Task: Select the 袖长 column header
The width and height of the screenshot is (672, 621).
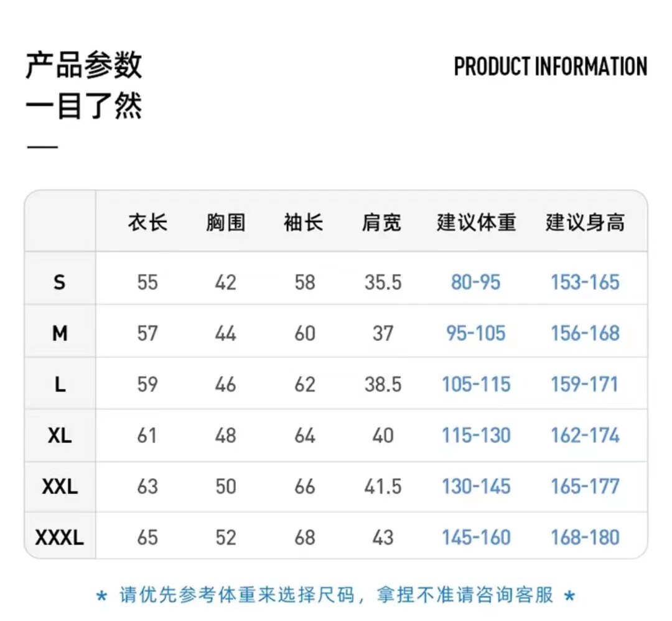Action: (304, 222)
